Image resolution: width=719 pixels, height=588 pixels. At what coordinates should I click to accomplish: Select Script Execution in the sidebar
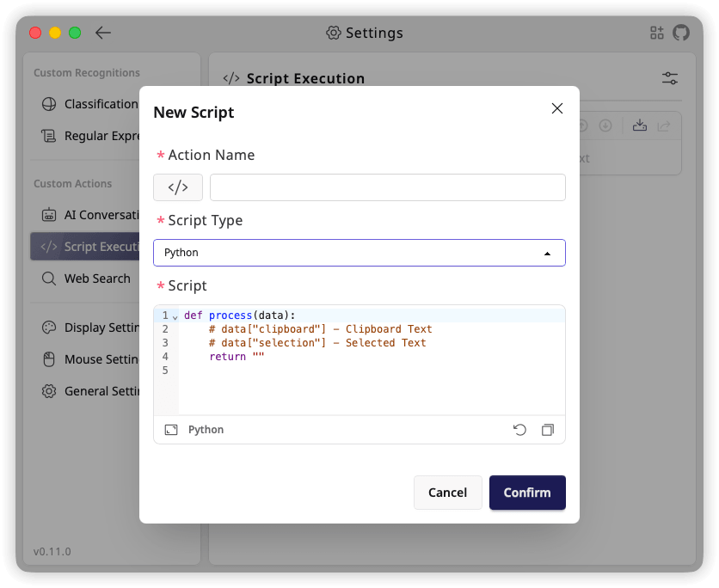coord(85,247)
